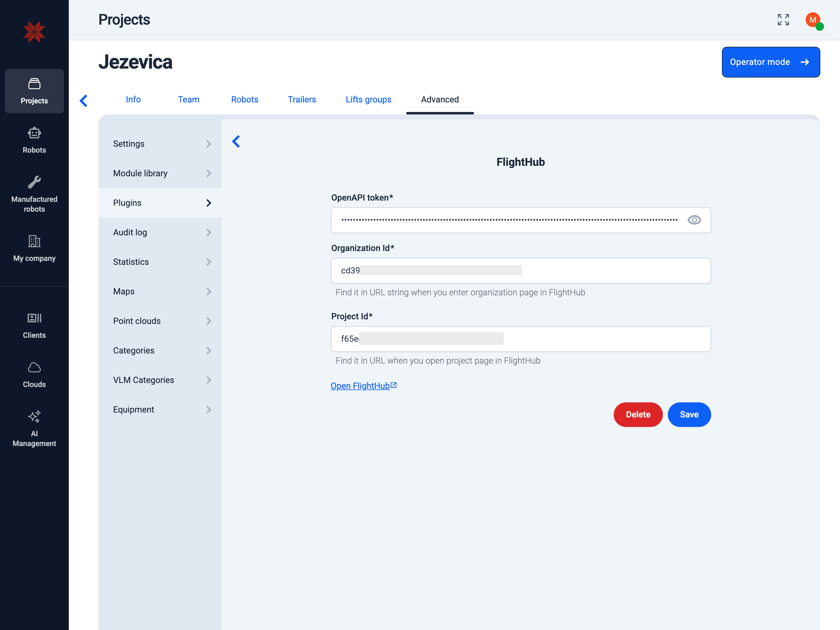The width and height of the screenshot is (840, 630).
Task: Switch to the Robots tab
Action: point(244,100)
